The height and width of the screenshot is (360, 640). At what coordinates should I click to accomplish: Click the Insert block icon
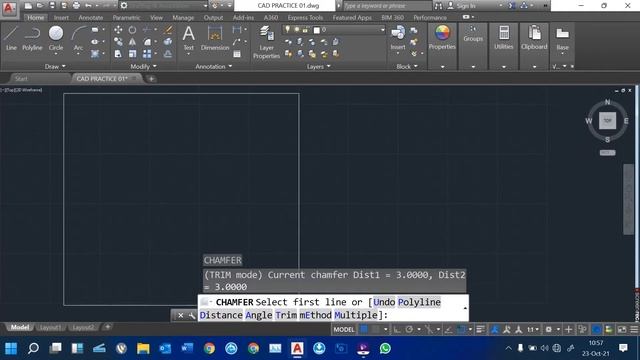[x=398, y=33]
